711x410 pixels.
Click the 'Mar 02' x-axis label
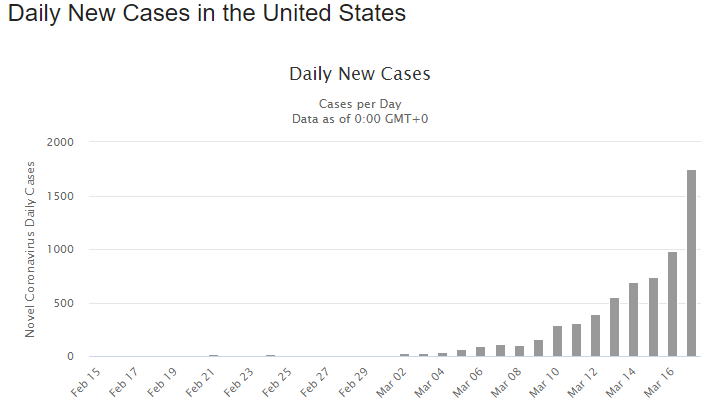393,385
